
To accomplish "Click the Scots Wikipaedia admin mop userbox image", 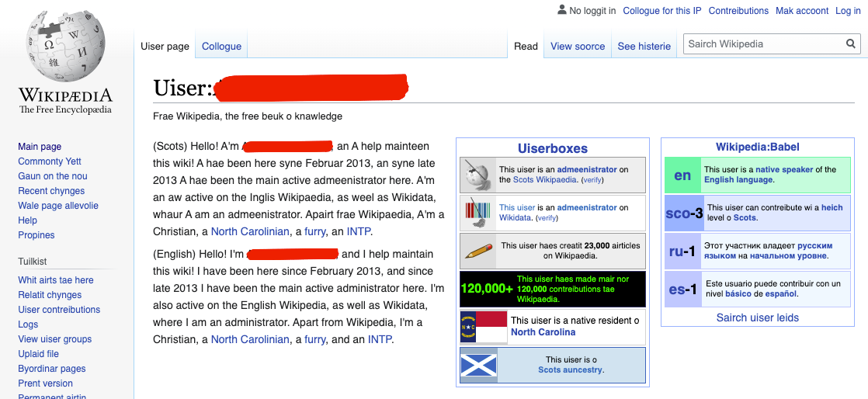I will [477, 175].
